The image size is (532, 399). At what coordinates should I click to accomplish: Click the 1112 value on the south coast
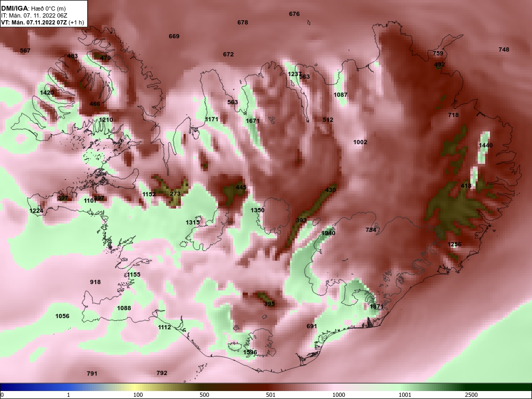(164, 327)
